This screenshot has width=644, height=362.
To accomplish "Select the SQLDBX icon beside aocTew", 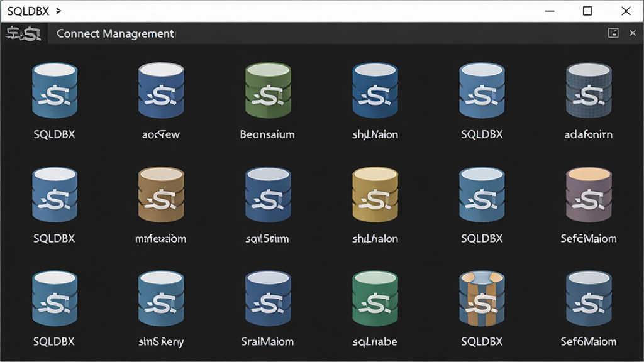I will 55,90.
